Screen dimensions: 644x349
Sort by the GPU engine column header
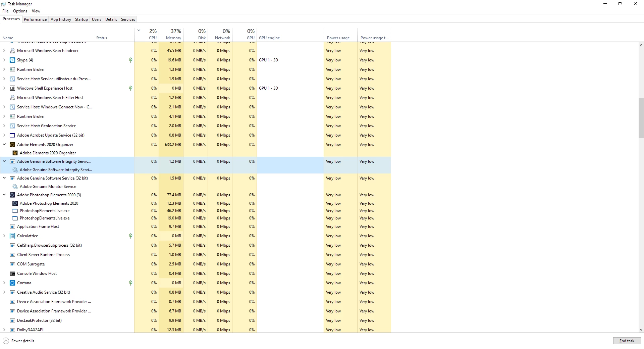[290, 35]
